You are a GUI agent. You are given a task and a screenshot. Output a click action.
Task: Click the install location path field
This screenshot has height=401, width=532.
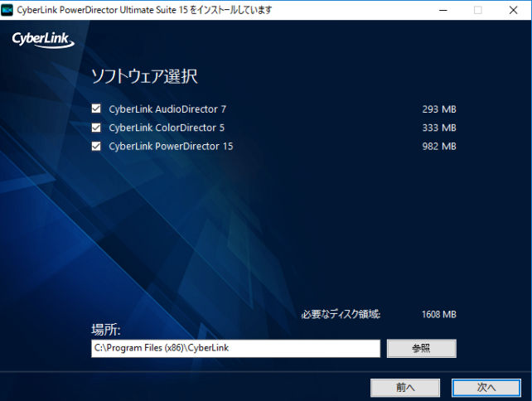pos(235,348)
